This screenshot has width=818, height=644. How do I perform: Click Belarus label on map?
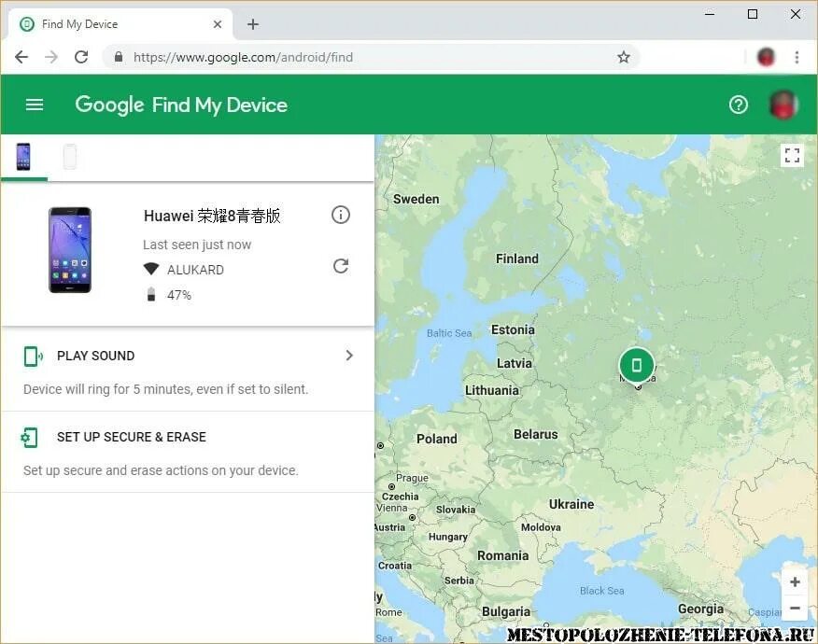click(x=536, y=434)
